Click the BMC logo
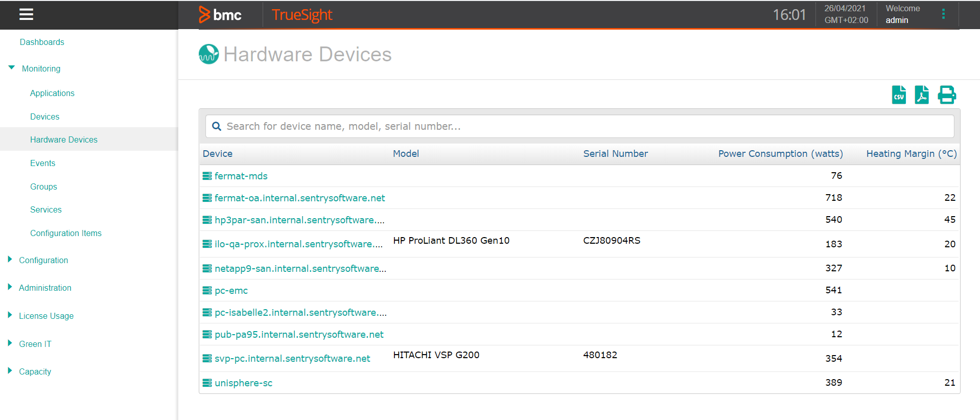 [220, 14]
